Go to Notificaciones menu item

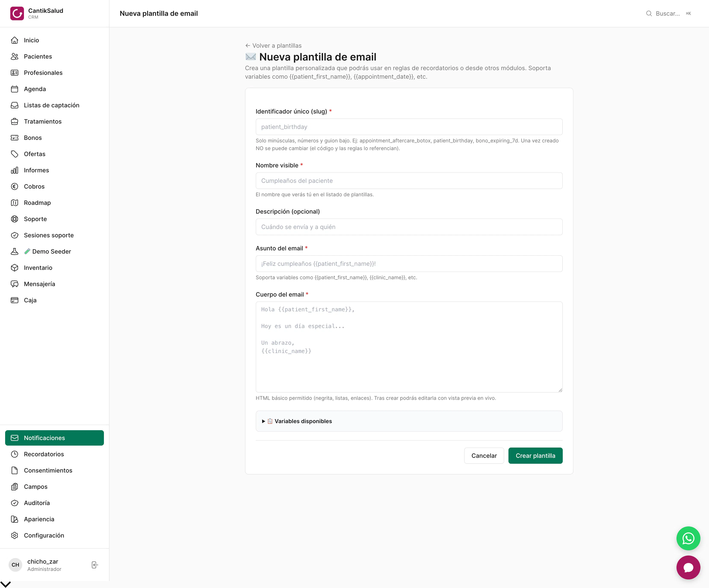pos(54,438)
